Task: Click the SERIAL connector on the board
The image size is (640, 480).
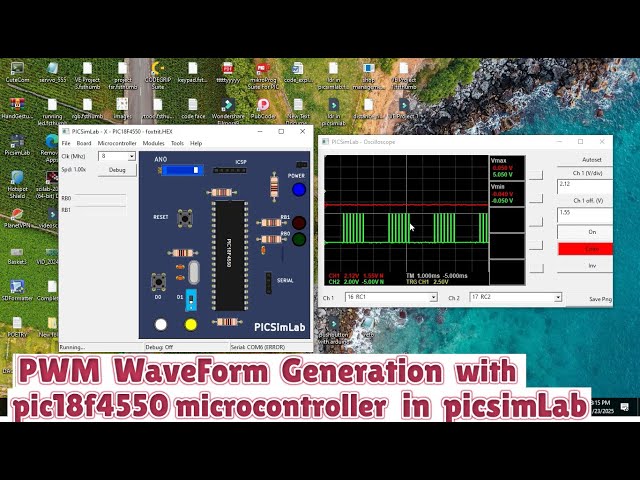Action: pyautogui.click(x=268, y=282)
